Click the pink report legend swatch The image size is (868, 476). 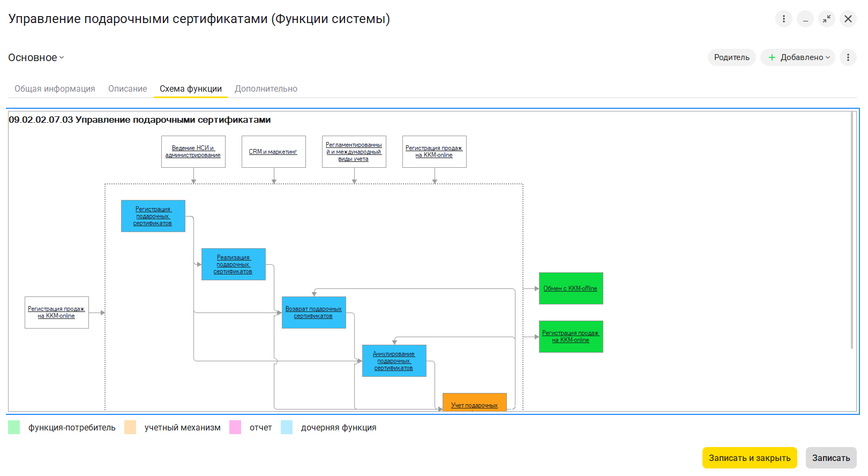coord(235,427)
